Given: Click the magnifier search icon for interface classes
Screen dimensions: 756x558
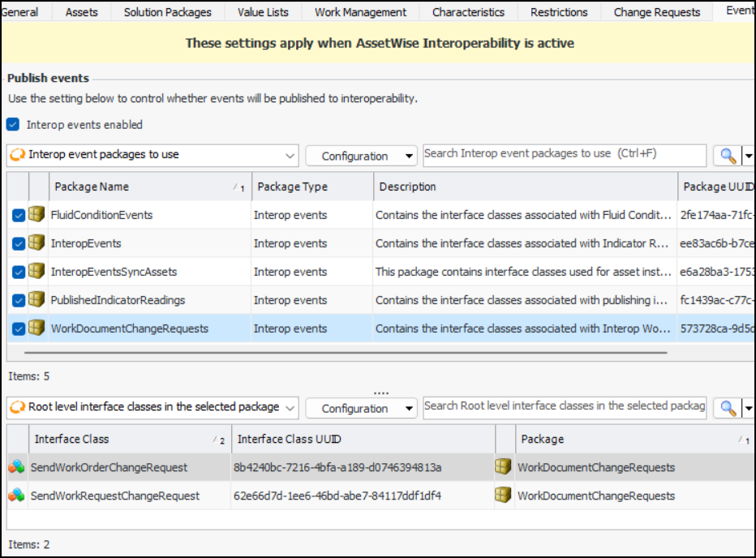Looking at the screenshot, I should [728, 408].
